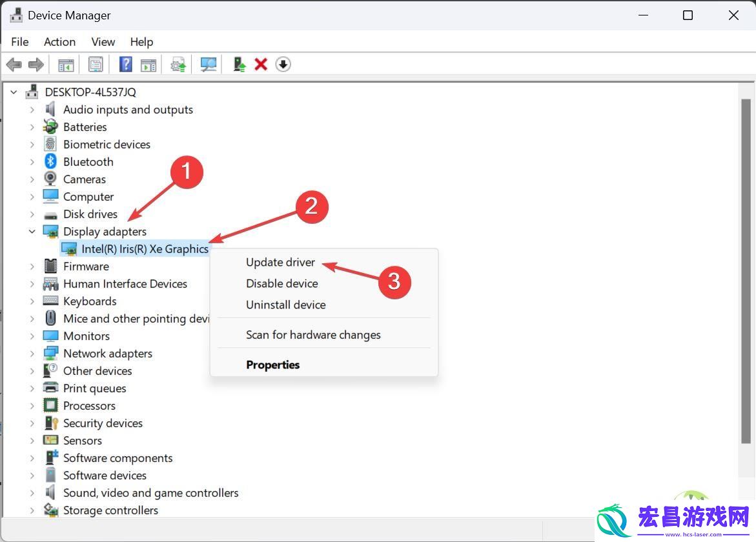Expand the Monitors category
This screenshot has height=542, width=756.
32,336
